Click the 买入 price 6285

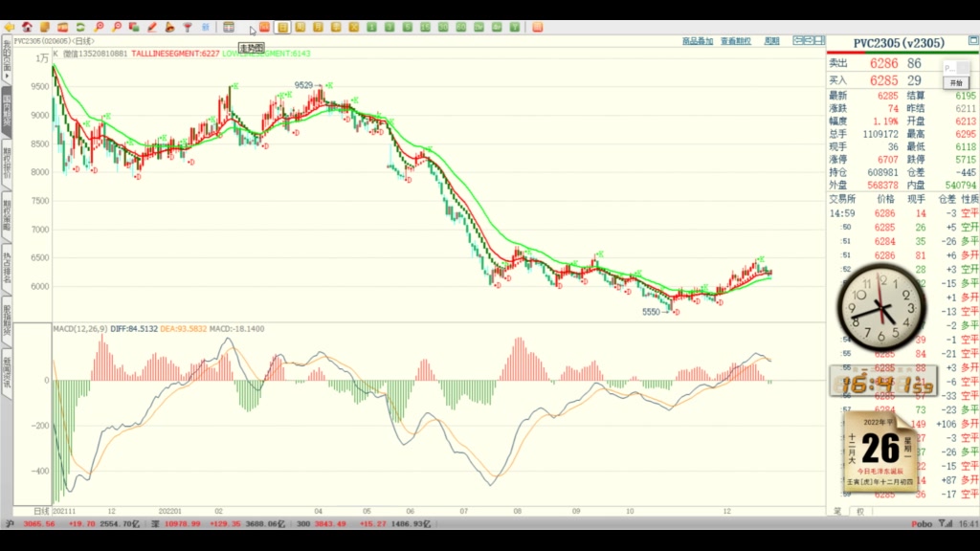[883, 80]
